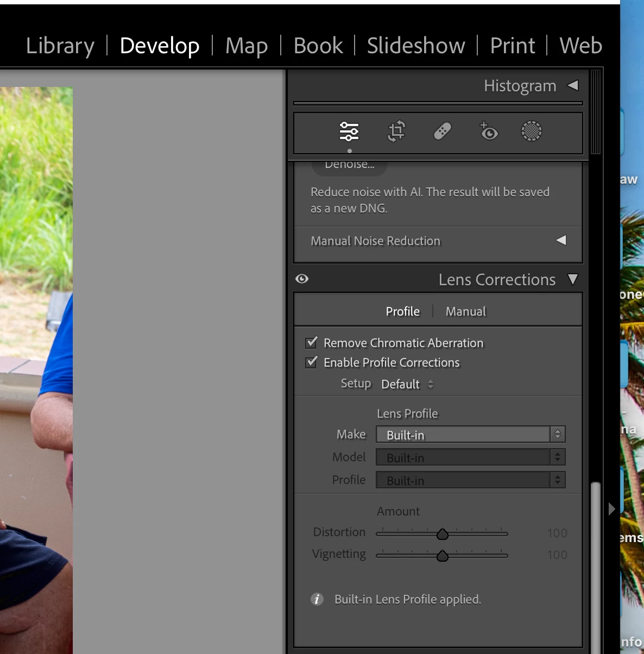Click the Denoise button
This screenshot has height=654, width=644.
coord(350,166)
